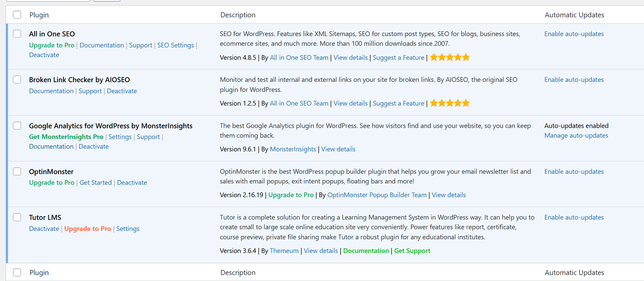Open Upgrade to Pro under All in One SEO
The image size is (644, 281).
pyautogui.click(x=52, y=45)
